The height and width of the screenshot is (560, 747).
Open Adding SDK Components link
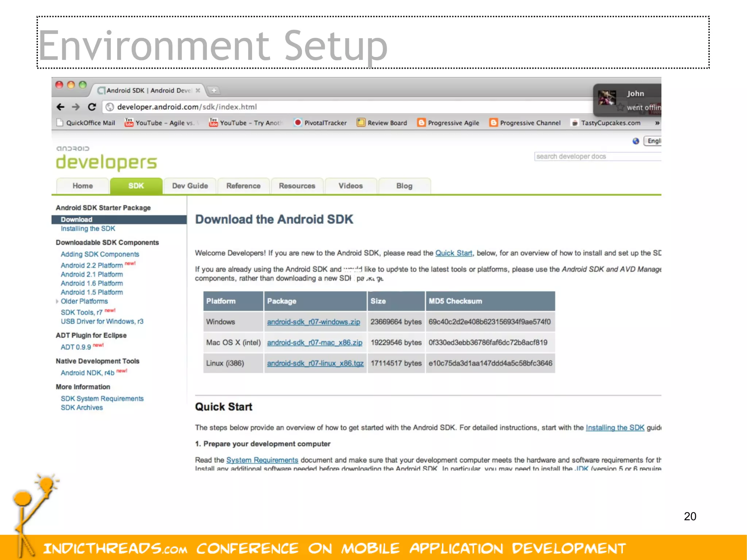point(100,254)
